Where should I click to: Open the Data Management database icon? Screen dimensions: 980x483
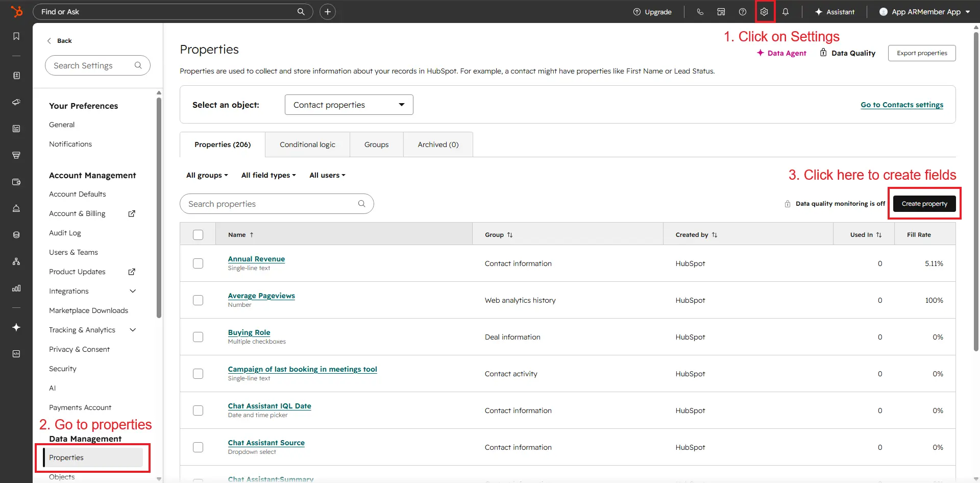pos(16,235)
